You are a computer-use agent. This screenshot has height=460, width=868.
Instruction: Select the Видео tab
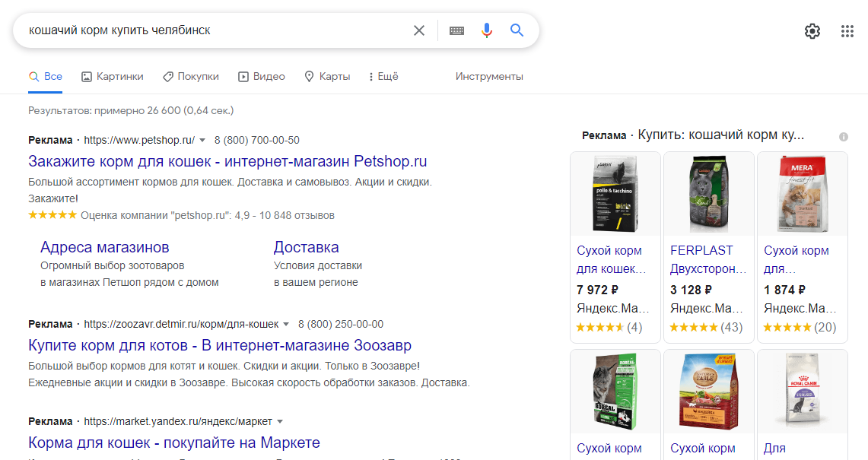[262, 76]
